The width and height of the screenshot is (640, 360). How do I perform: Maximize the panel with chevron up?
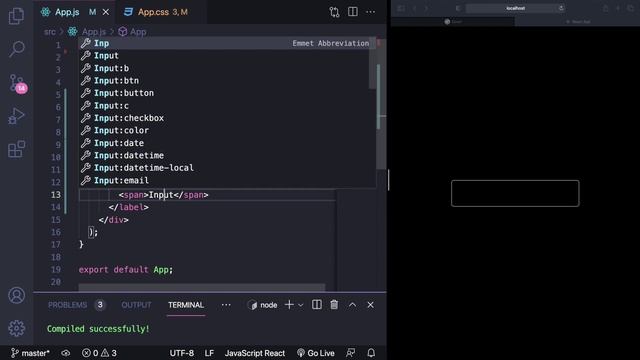click(352, 305)
